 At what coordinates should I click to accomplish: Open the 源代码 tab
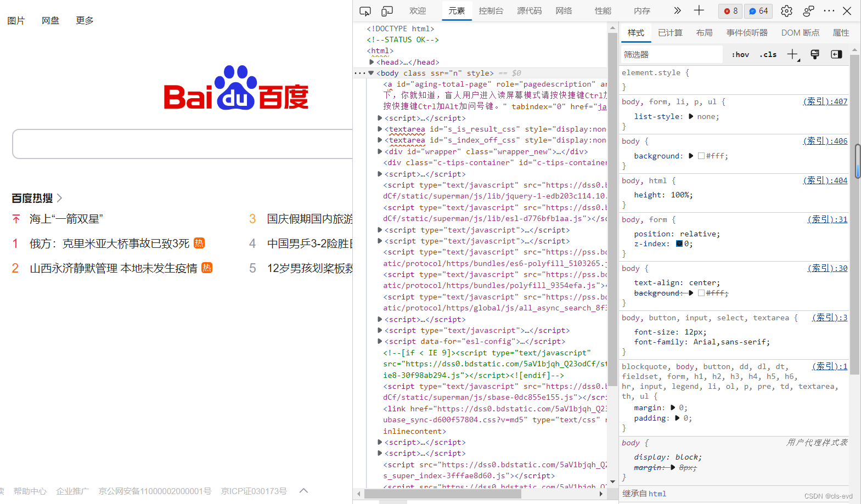pos(529,11)
